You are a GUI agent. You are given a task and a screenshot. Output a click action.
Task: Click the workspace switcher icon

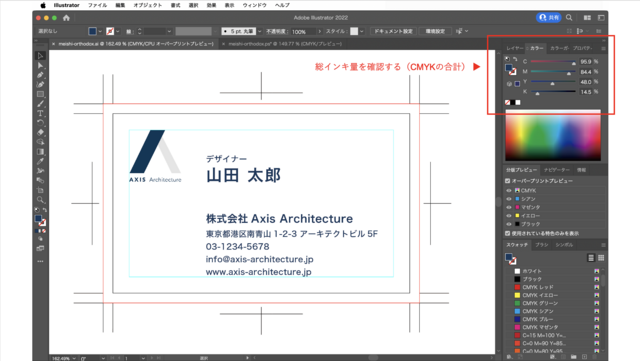[x=601, y=18]
